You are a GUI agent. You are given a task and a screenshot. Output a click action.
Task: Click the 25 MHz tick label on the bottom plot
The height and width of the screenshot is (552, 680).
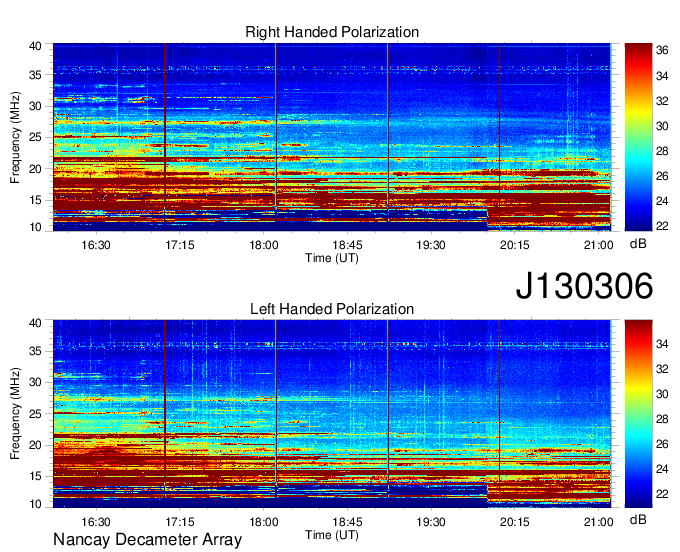point(36,414)
